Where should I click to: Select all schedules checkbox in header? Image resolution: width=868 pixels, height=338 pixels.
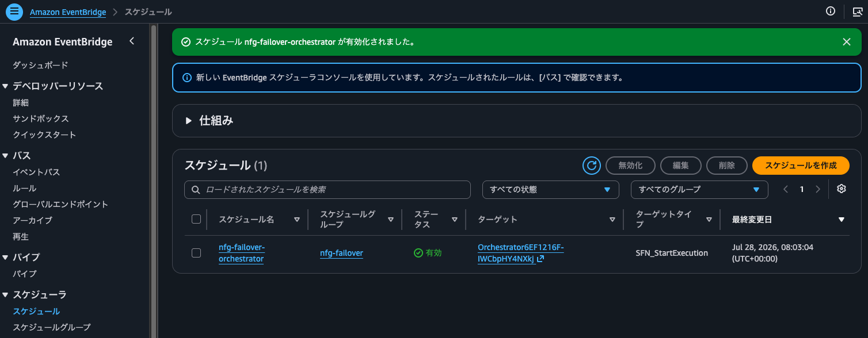coord(196,219)
